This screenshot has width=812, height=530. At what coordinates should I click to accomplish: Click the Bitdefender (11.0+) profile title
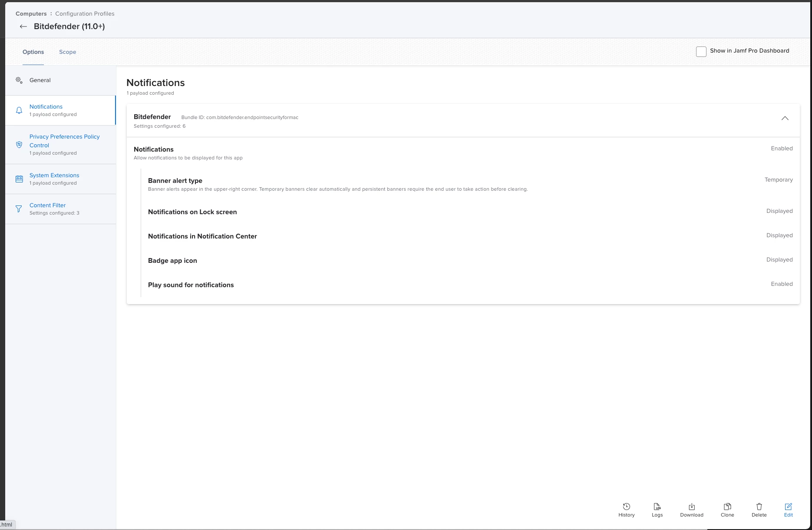pyautogui.click(x=69, y=26)
